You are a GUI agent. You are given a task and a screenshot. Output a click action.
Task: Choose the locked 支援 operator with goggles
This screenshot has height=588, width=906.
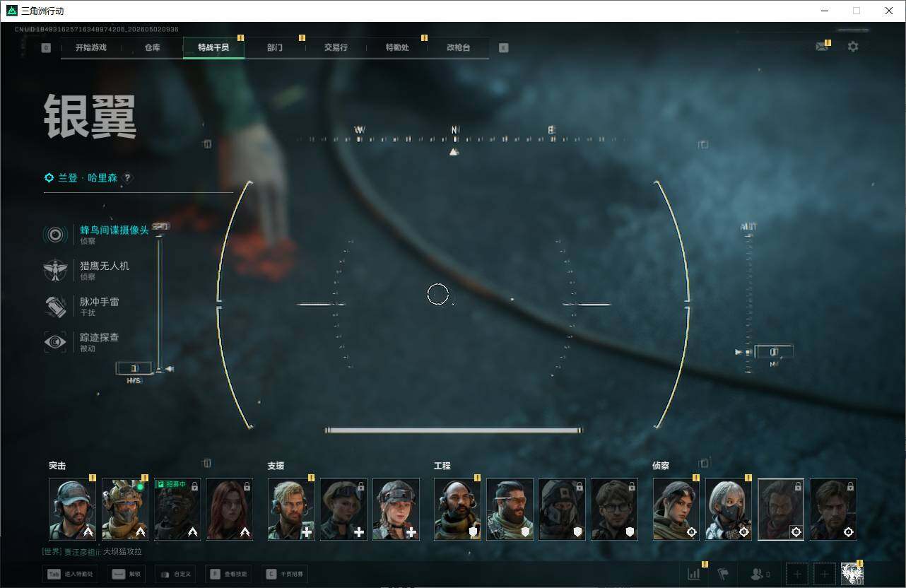(343, 510)
